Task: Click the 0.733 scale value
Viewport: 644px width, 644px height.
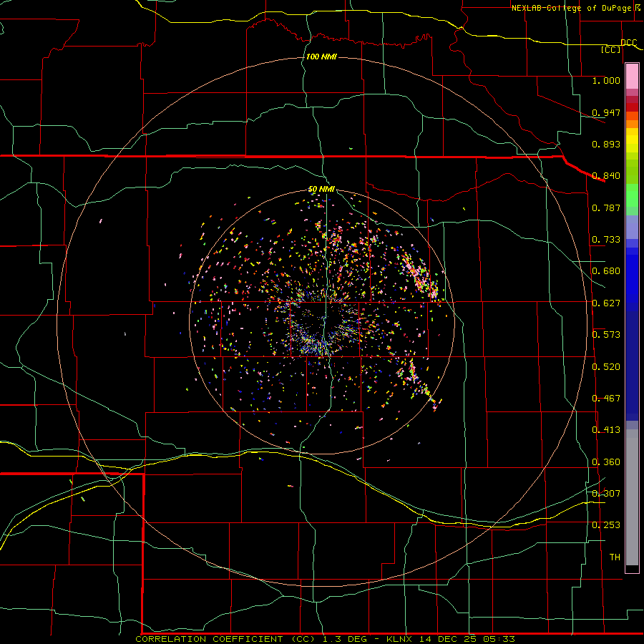Action: point(606,240)
